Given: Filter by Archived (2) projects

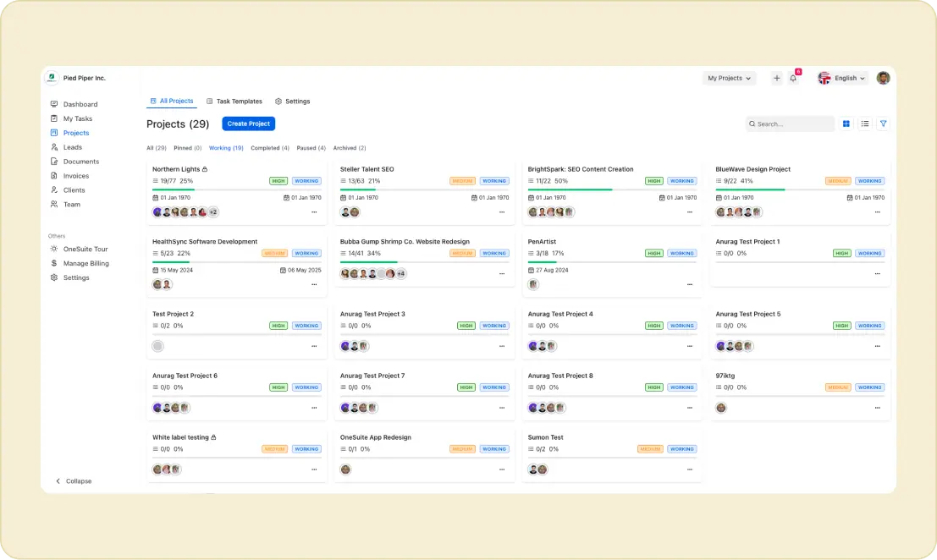Looking at the screenshot, I should pos(350,148).
